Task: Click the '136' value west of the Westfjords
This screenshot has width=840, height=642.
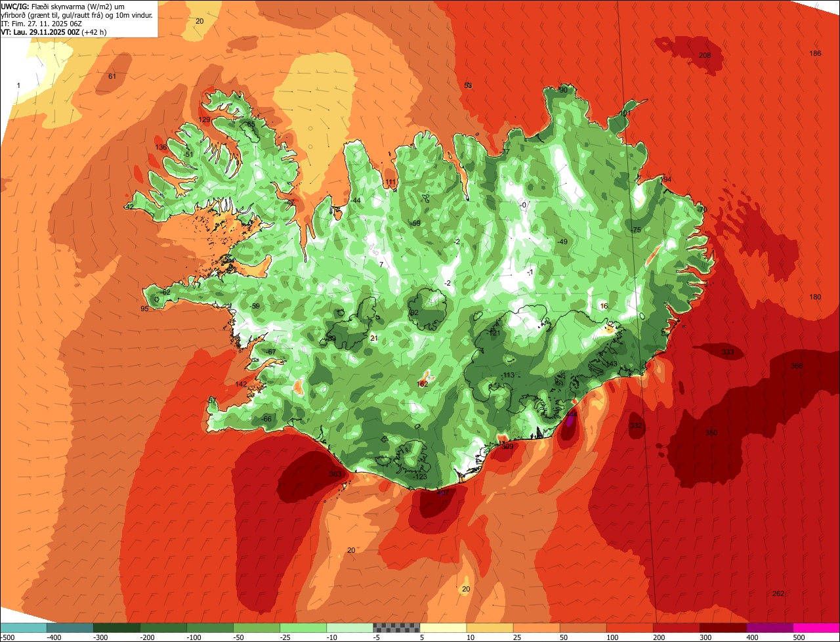Action: click(161, 147)
